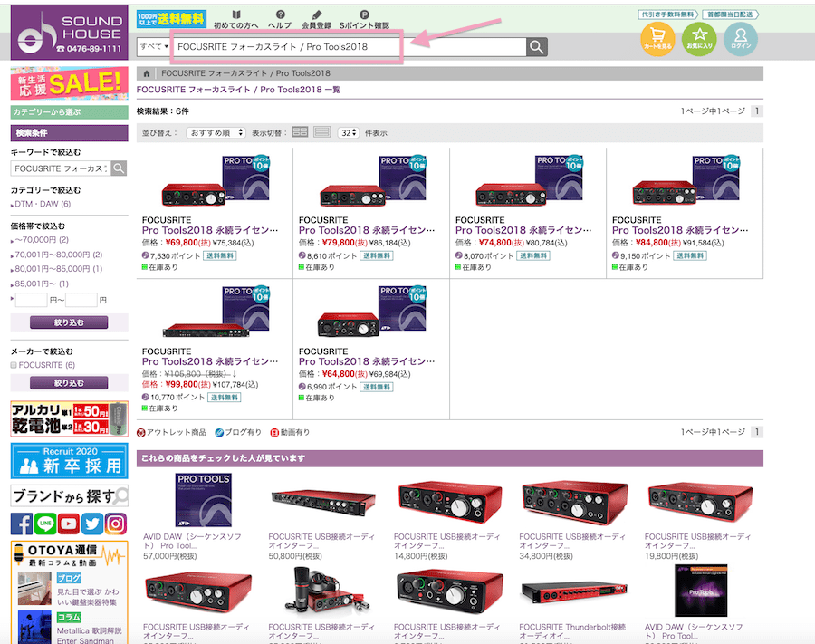Open the YouTube icon
The height and width of the screenshot is (644, 815).
tap(69, 524)
